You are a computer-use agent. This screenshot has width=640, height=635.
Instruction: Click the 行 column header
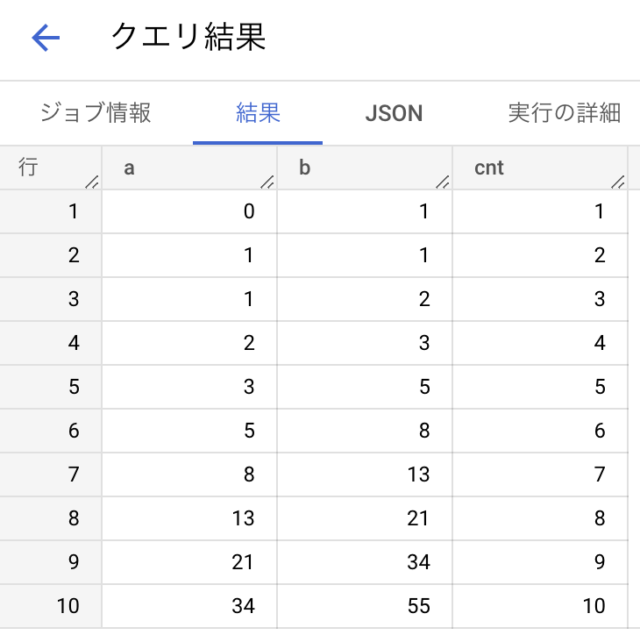click(x=51, y=168)
